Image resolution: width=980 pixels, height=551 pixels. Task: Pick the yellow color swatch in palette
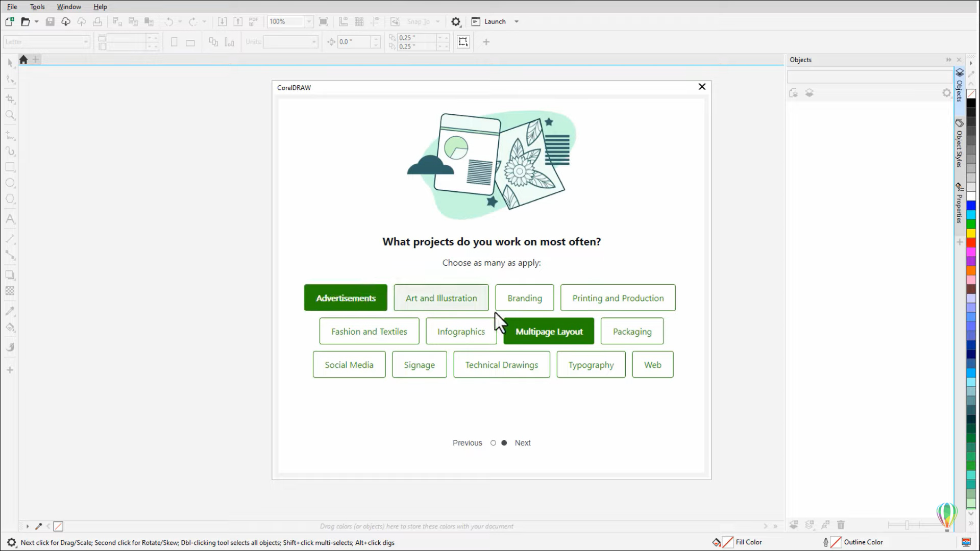971,234
